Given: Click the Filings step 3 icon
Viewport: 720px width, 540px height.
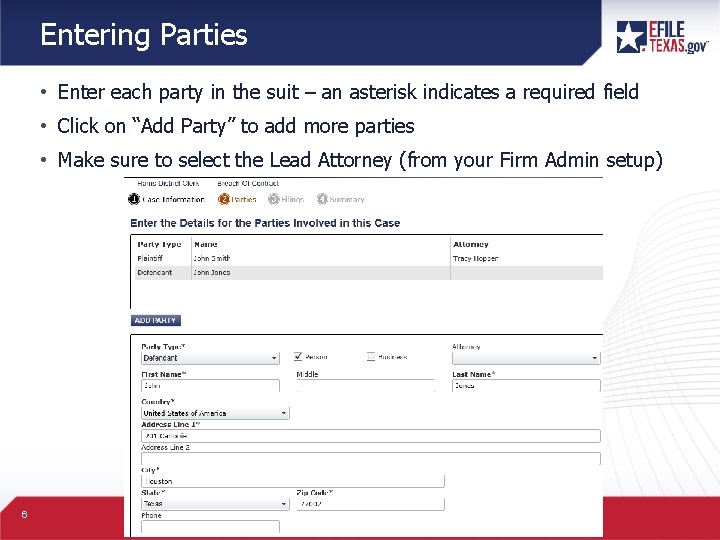Looking at the screenshot, I should tap(273, 199).
